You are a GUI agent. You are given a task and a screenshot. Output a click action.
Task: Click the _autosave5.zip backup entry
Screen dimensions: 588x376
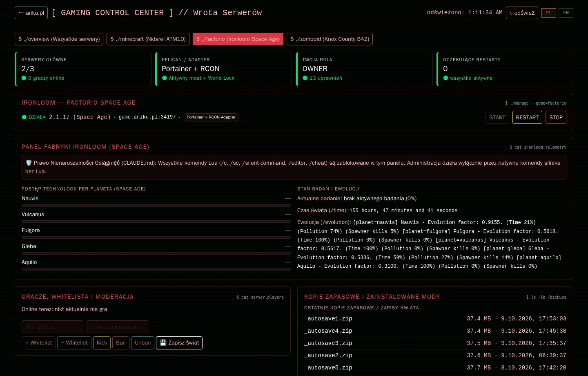[x=435, y=368]
